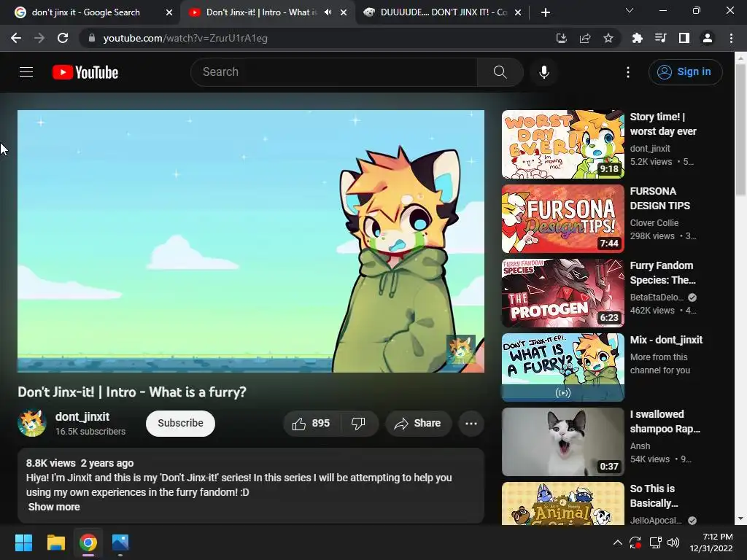Viewport: 747px width, 560px height.
Task: Close the current YouTube tab
Action: point(344,12)
